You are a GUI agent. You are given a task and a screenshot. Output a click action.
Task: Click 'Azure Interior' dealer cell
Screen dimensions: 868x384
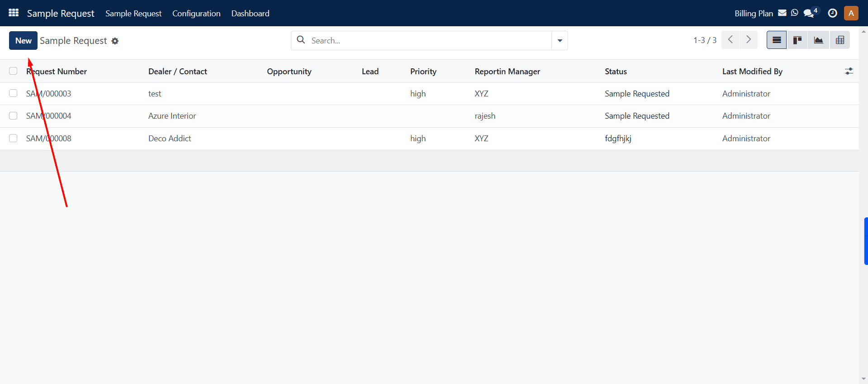[172, 115]
